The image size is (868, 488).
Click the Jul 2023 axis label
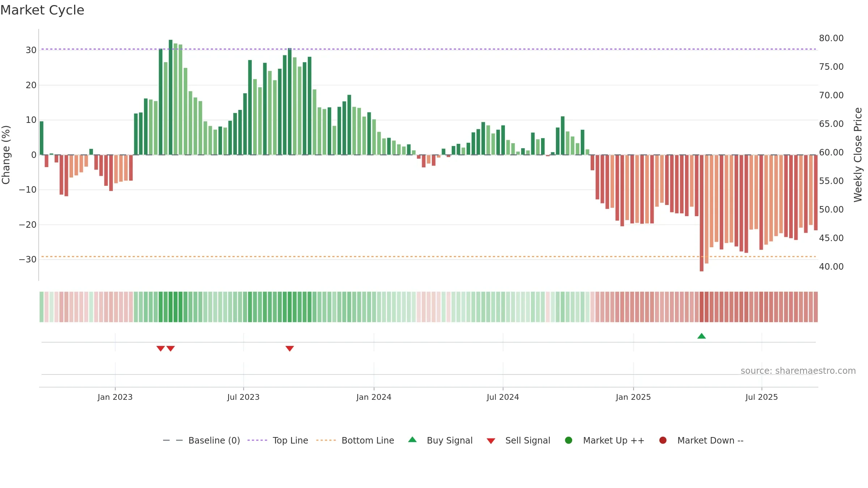pos(243,397)
